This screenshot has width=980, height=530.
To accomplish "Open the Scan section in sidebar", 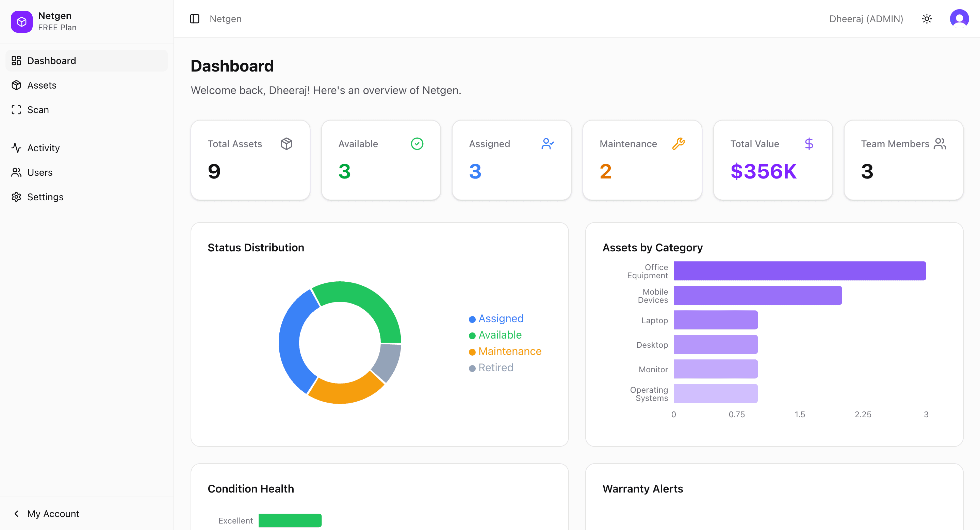I will coord(38,110).
